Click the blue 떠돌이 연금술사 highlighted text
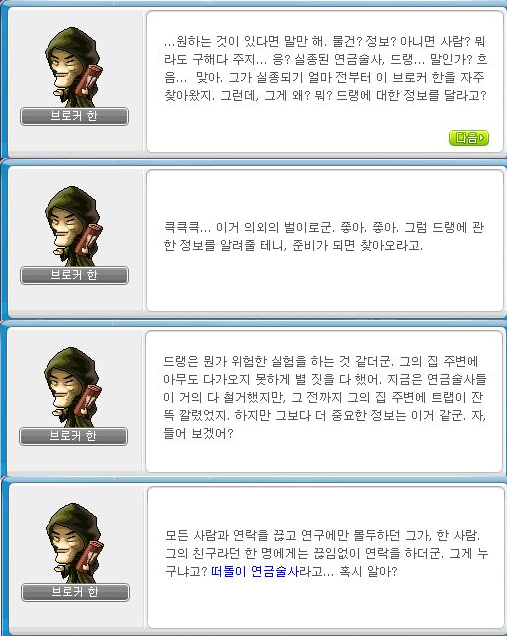507x636 pixels. (x=255, y=571)
